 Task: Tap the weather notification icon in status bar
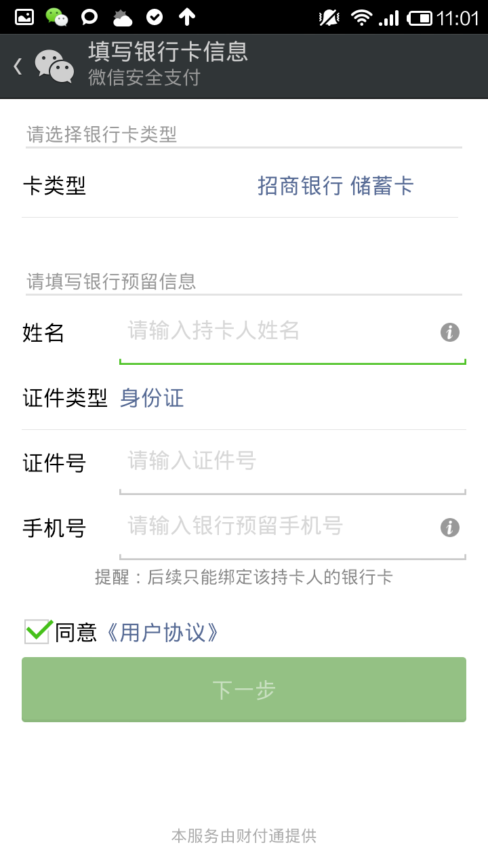click(123, 18)
